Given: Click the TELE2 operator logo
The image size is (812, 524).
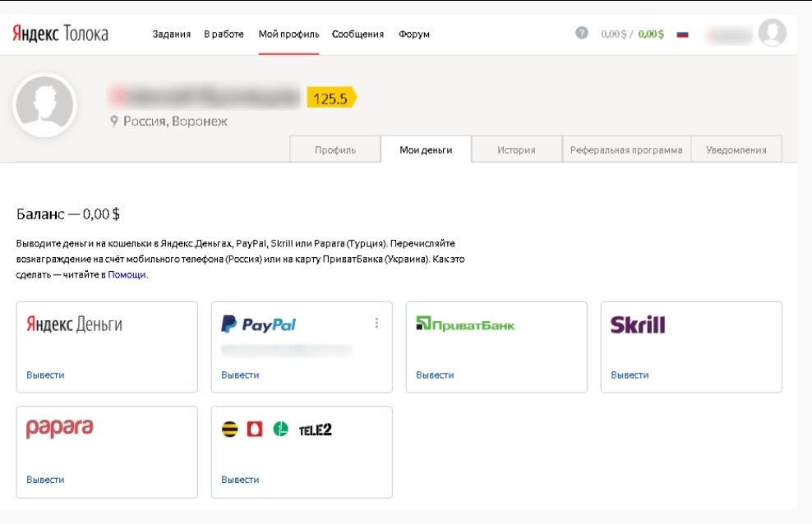Looking at the screenshot, I should (315, 430).
